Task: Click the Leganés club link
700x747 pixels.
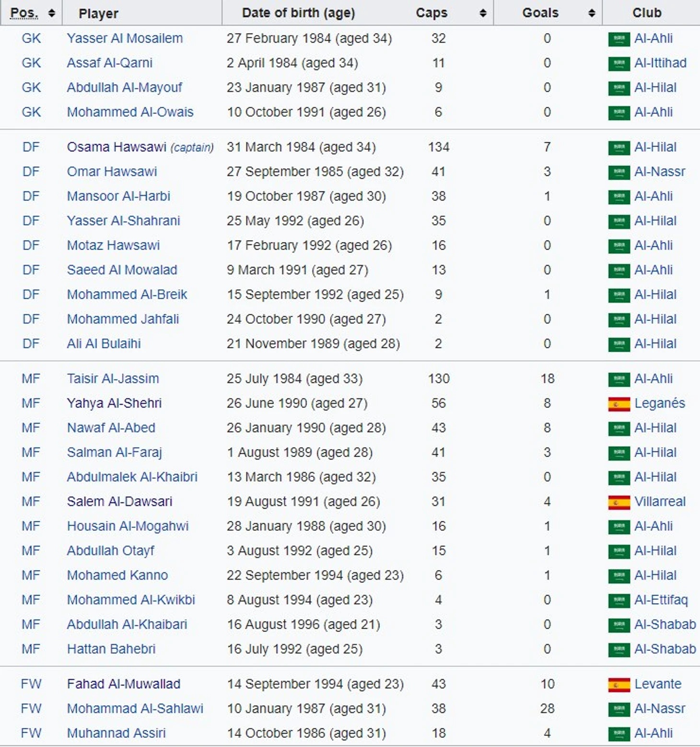Action: (659, 403)
